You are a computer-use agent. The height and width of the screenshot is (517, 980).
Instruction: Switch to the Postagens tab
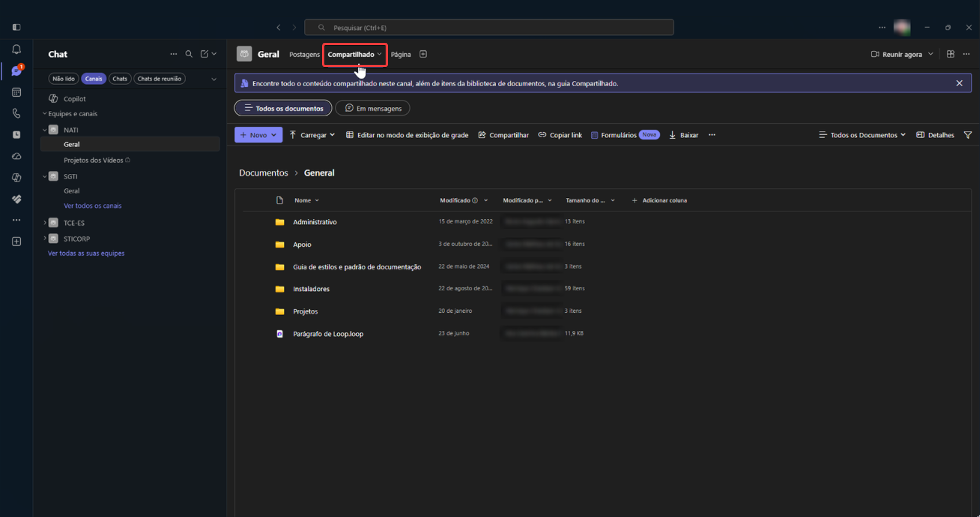click(x=304, y=54)
